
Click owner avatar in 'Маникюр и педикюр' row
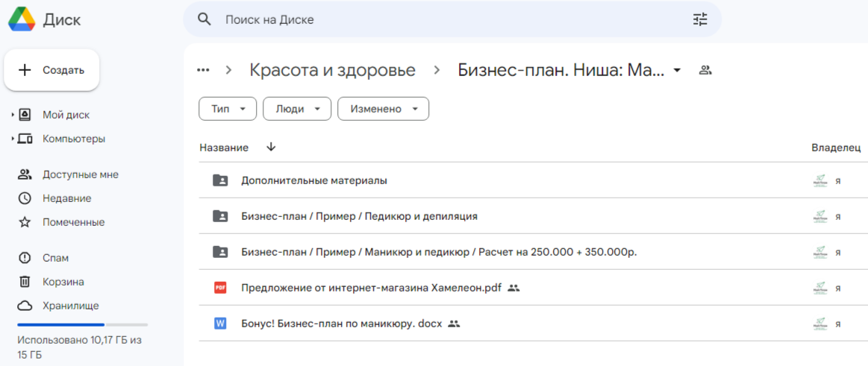tap(819, 253)
